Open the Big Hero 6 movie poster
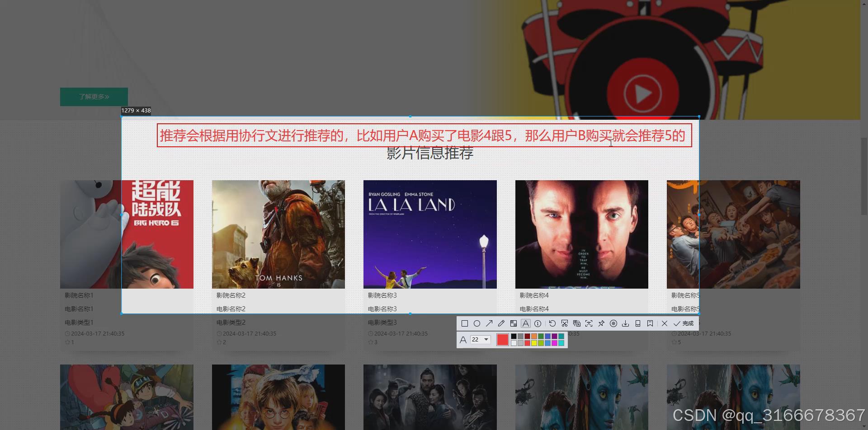 (127, 234)
